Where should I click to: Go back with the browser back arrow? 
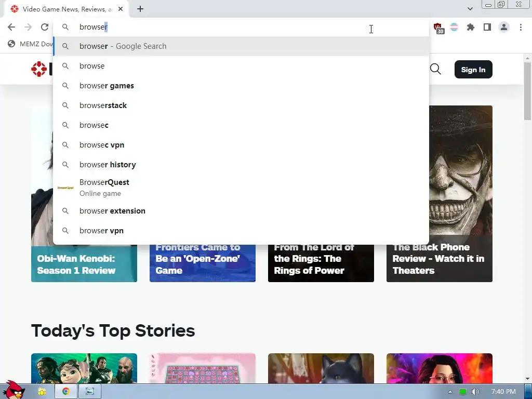point(11,27)
